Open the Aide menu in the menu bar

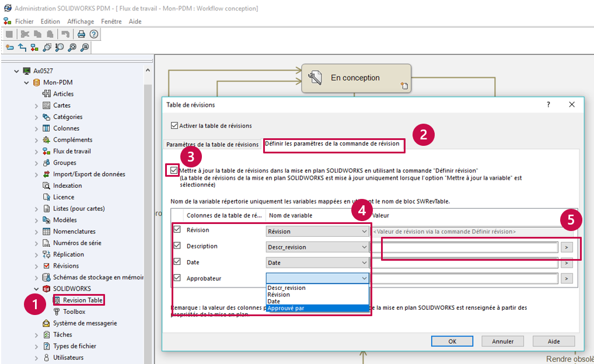coord(135,22)
